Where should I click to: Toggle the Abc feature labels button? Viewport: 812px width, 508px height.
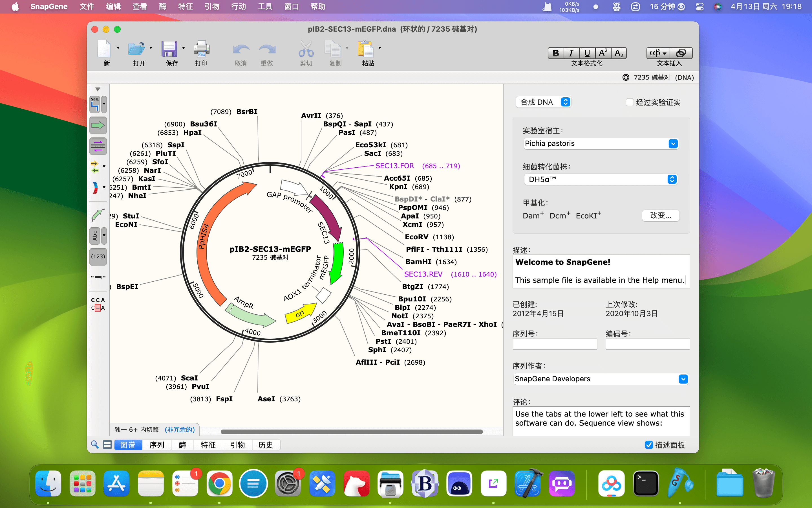95,236
